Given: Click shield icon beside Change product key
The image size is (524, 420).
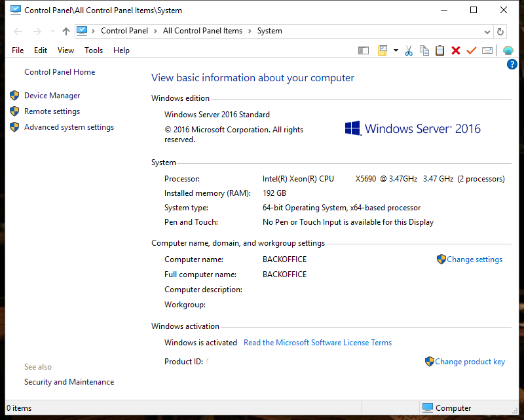Looking at the screenshot, I should (x=430, y=361).
